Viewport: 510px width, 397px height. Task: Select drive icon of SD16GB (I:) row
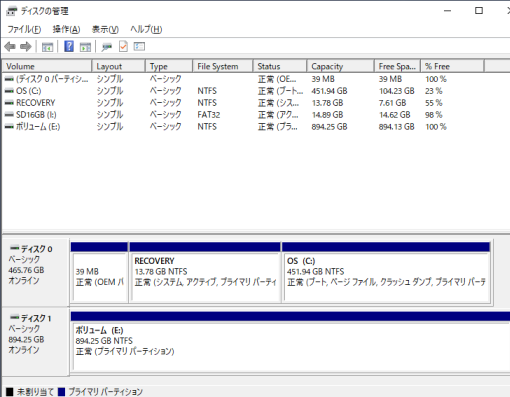pos(9,115)
